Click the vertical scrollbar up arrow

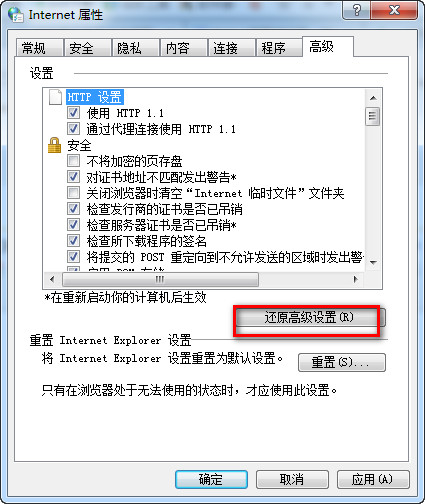(x=373, y=98)
